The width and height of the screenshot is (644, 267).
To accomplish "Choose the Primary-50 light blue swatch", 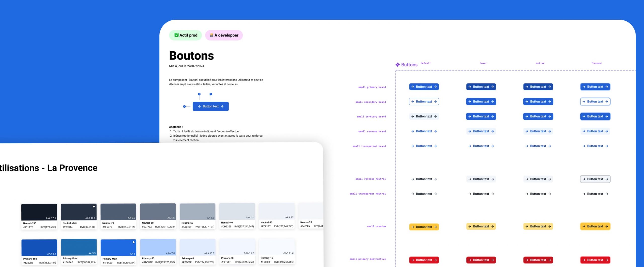I will point(158,247).
